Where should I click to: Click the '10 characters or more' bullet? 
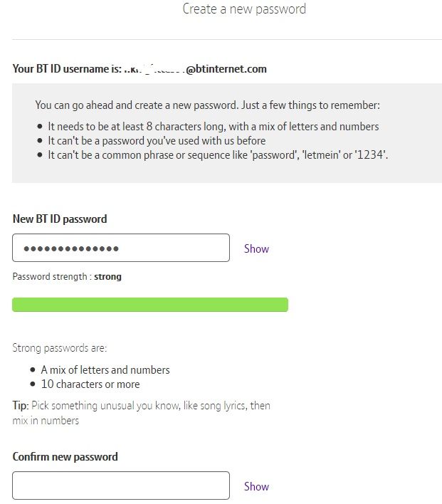click(90, 384)
